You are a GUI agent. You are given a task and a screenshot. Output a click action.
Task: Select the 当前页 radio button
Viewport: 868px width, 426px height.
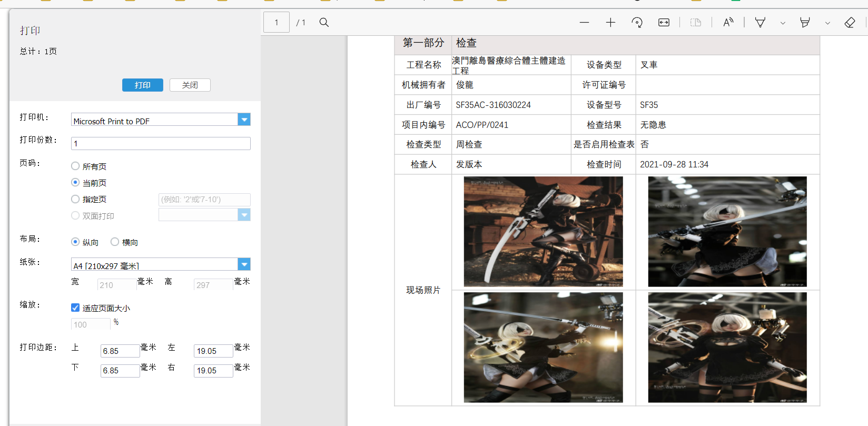tap(75, 182)
